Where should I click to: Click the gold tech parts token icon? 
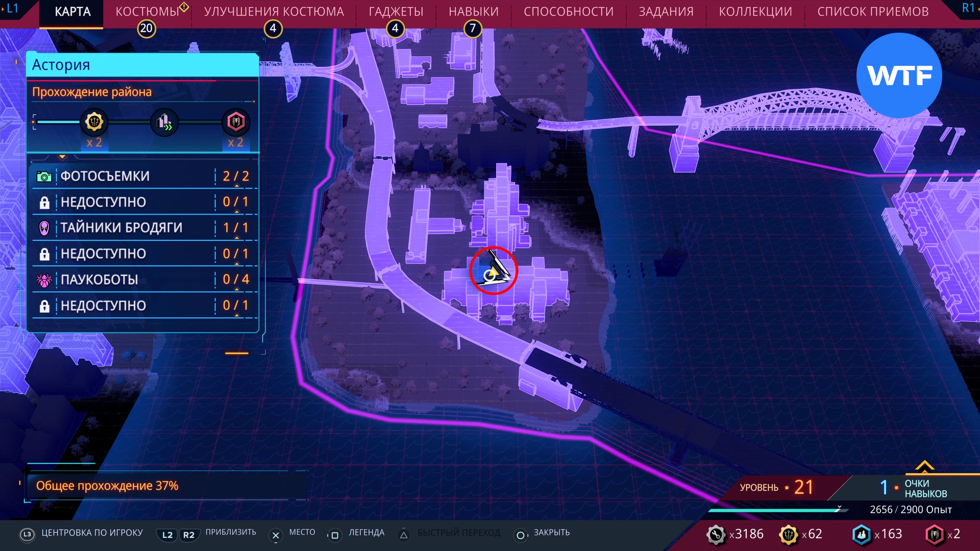pyautogui.click(x=94, y=122)
